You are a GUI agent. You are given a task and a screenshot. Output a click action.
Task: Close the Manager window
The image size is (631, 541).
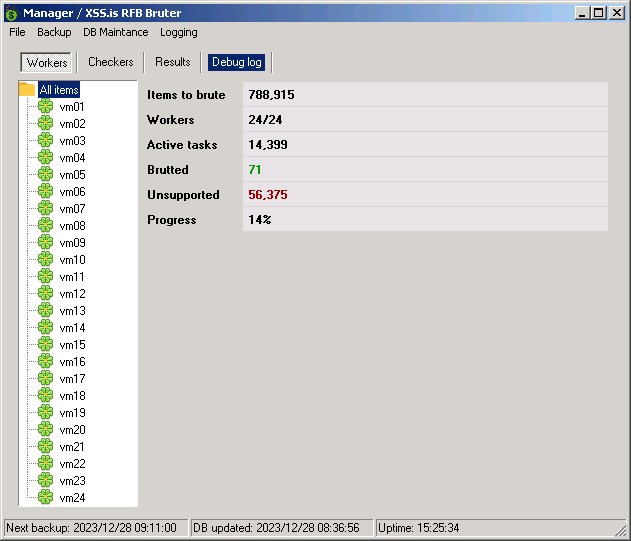pyautogui.click(x=617, y=13)
